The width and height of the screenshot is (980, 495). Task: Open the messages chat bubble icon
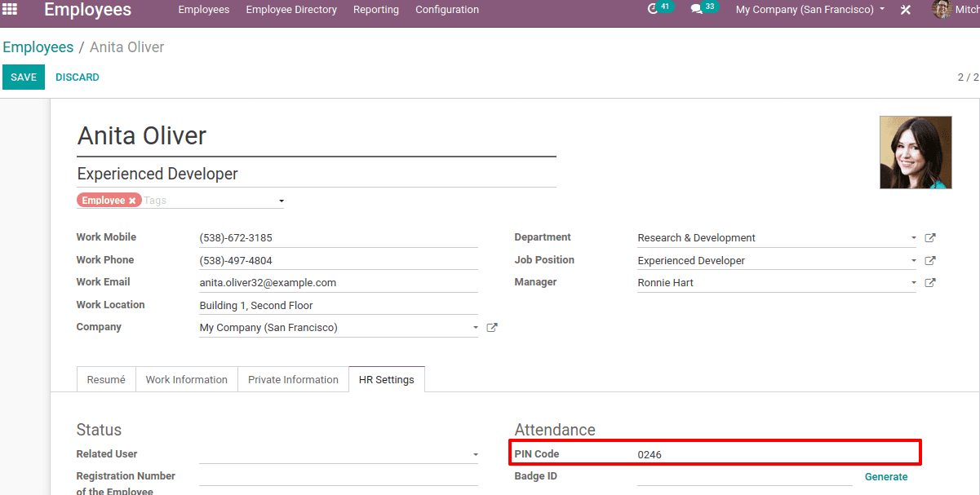tap(696, 9)
